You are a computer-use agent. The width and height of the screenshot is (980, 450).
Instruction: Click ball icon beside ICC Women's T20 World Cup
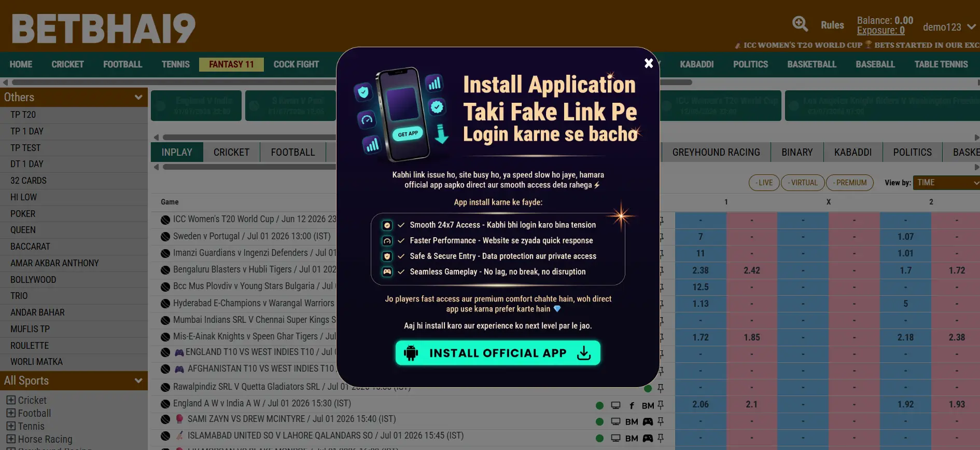[165, 220]
